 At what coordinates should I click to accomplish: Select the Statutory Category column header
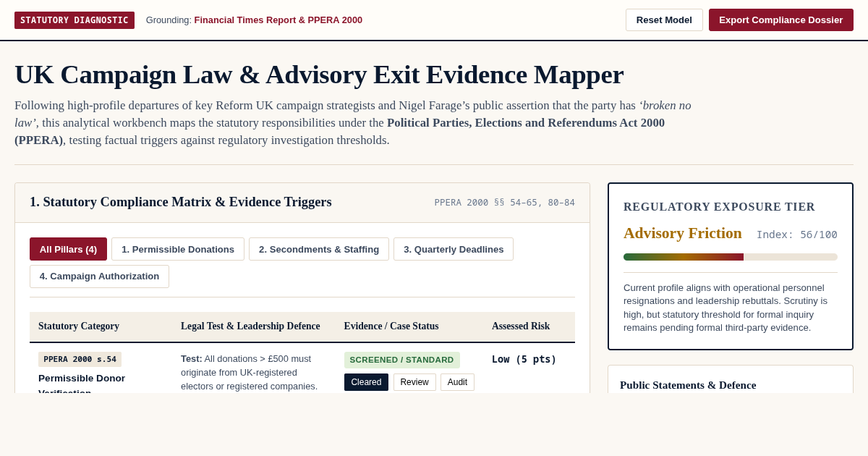click(x=79, y=326)
